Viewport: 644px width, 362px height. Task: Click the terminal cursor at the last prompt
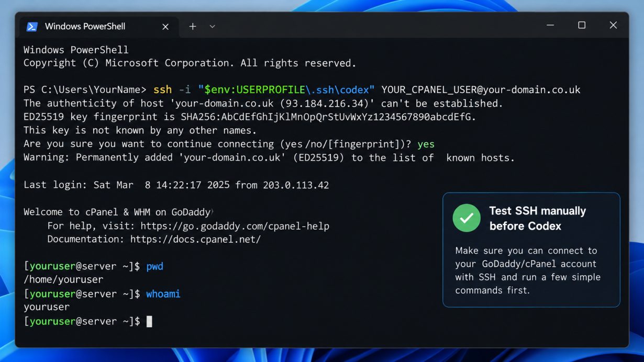coord(149,321)
